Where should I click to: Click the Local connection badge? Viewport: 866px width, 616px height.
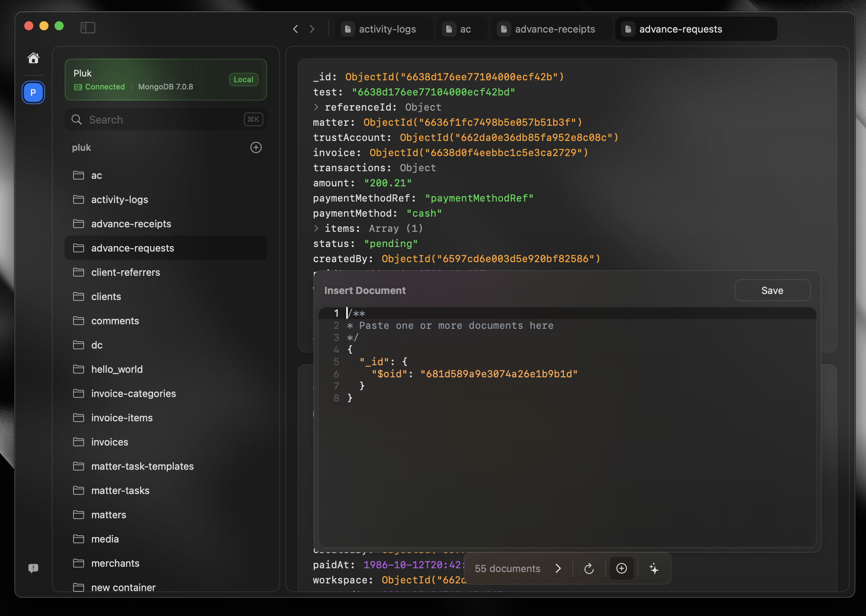pyautogui.click(x=243, y=80)
